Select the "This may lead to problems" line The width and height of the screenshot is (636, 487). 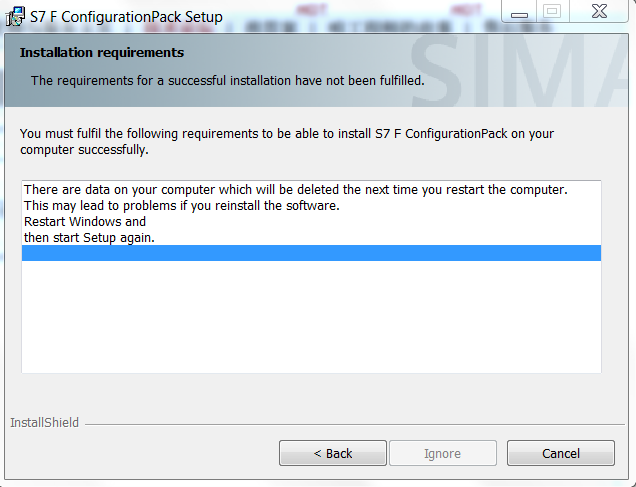tap(182, 206)
